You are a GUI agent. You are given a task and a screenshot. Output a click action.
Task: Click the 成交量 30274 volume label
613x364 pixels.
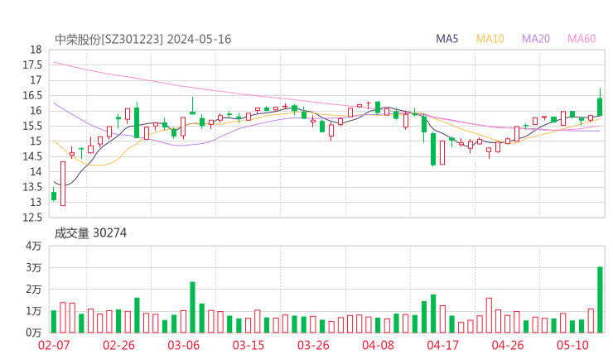90,233
